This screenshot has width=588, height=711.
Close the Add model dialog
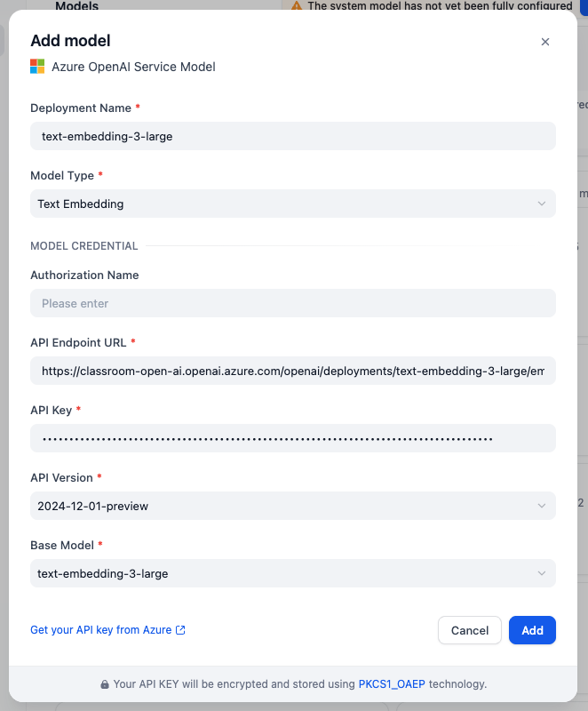(545, 42)
